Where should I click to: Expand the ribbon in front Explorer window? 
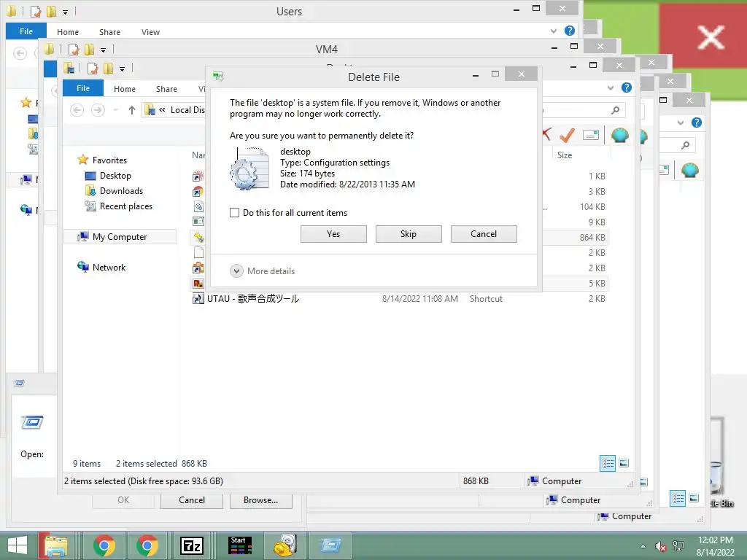click(611, 88)
